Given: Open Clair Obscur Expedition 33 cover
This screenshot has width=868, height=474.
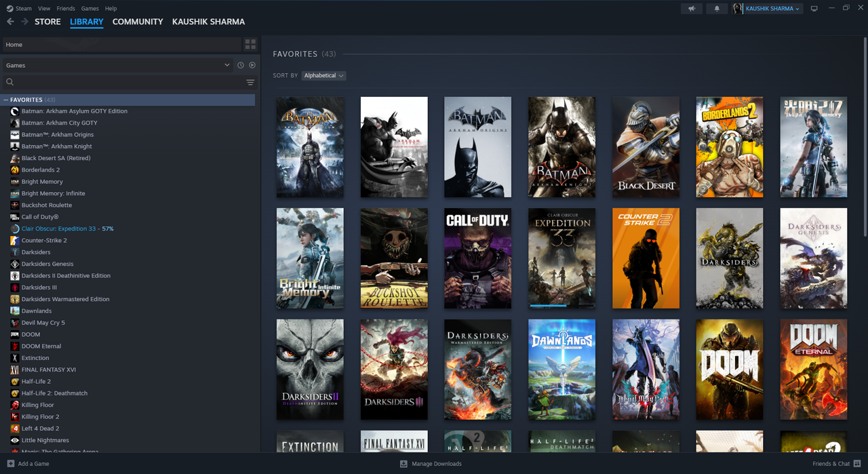Looking at the screenshot, I should [561, 258].
